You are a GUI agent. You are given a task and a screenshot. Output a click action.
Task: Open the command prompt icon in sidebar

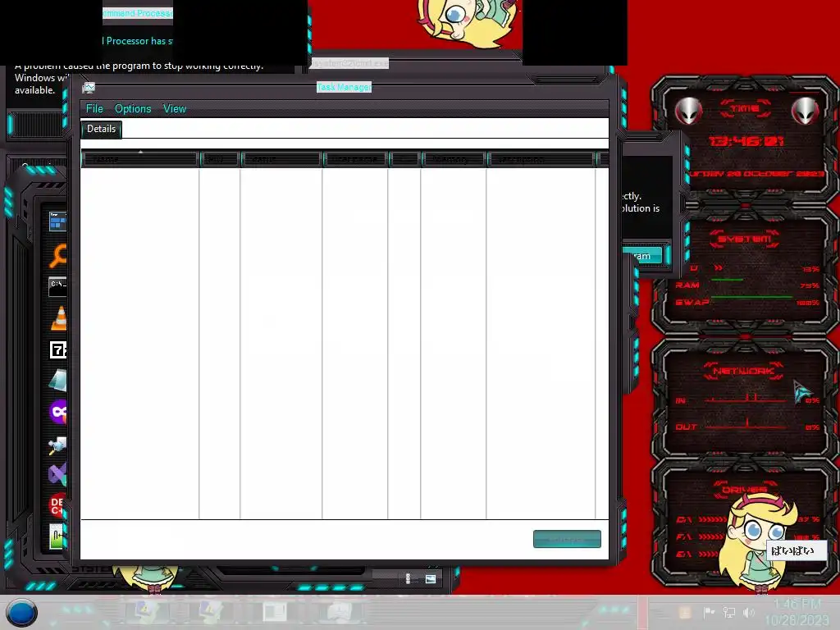pyautogui.click(x=58, y=286)
